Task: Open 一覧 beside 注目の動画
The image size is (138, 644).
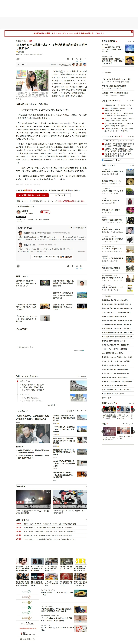Action: click(x=86, y=487)
